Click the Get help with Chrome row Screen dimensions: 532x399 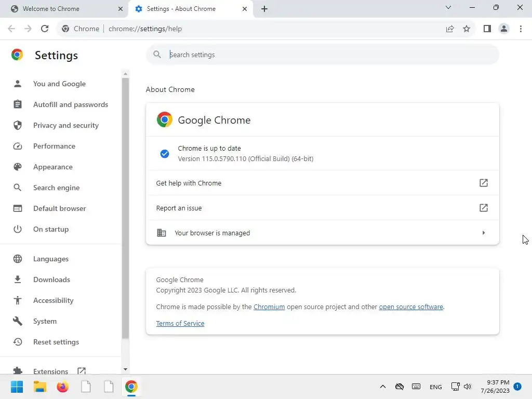pyautogui.click(x=322, y=183)
